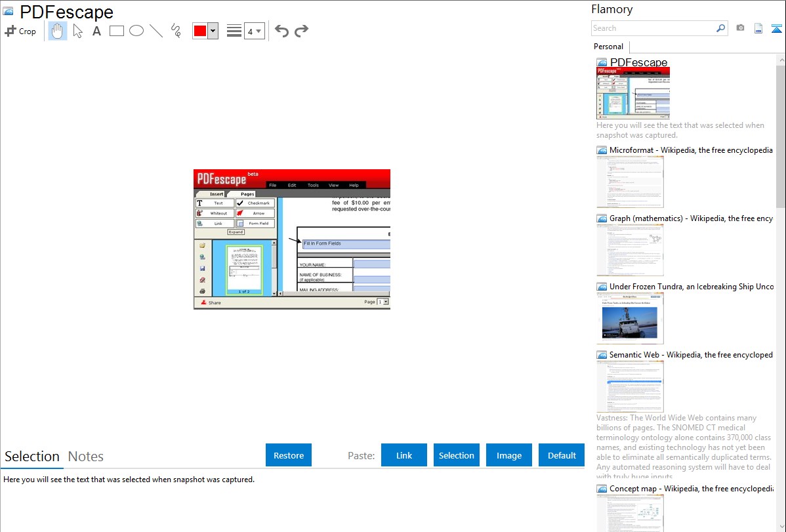This screenshot has height=532, width=786.
Task: Click the icon beside the Concept map title
Action: pyautogui.click(x=602, y=489)
